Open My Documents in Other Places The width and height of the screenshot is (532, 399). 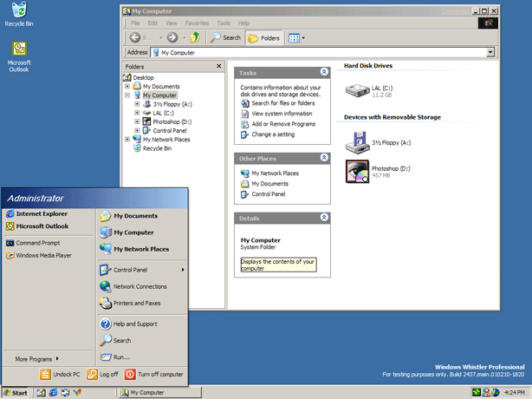264,184
